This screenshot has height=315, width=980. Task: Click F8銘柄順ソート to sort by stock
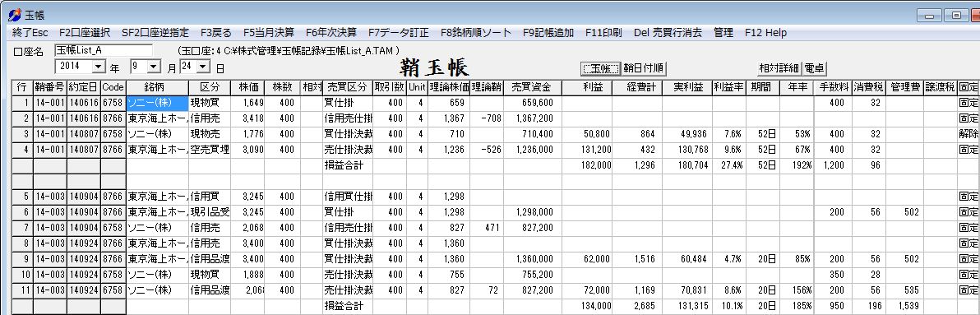[476, 33]
